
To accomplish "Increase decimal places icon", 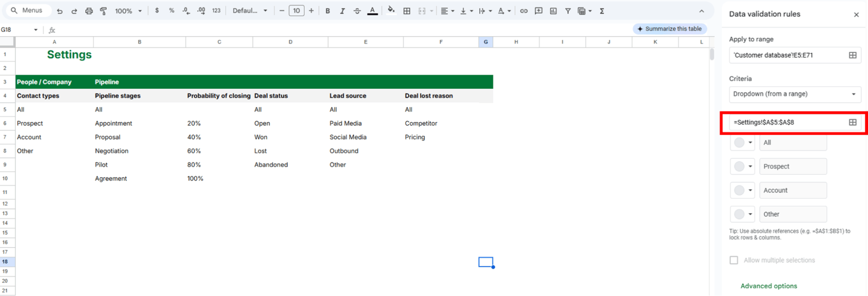I will pos(201,10).
